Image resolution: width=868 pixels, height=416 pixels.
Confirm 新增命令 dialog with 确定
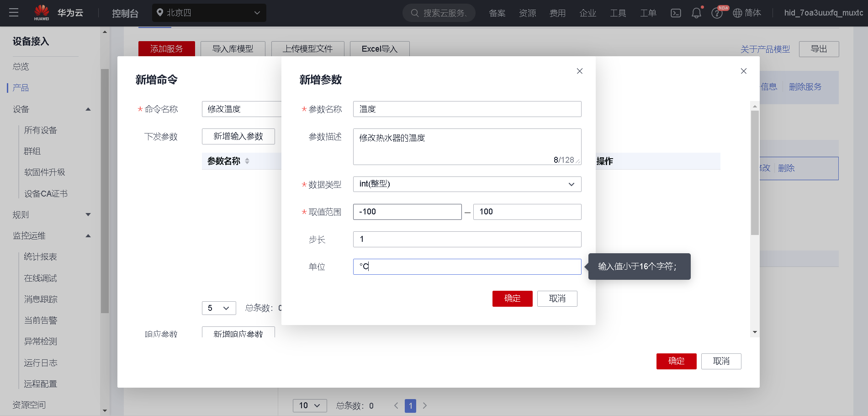677,361
